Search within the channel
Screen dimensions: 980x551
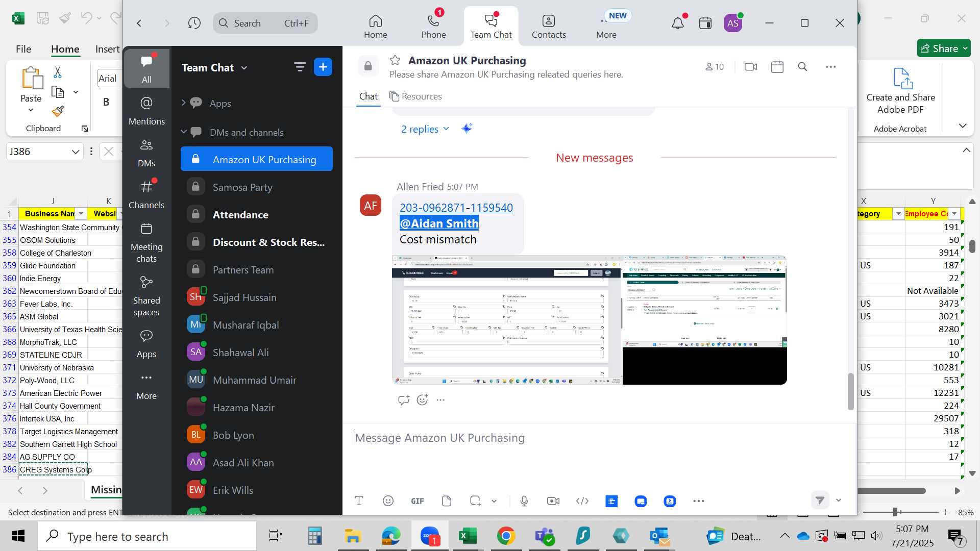802,67
